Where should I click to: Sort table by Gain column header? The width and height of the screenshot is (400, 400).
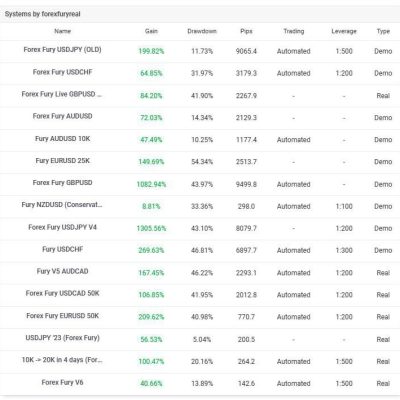151,31
